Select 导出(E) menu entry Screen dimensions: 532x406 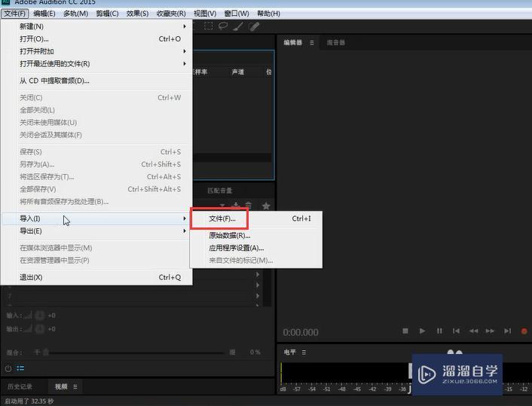96,231
